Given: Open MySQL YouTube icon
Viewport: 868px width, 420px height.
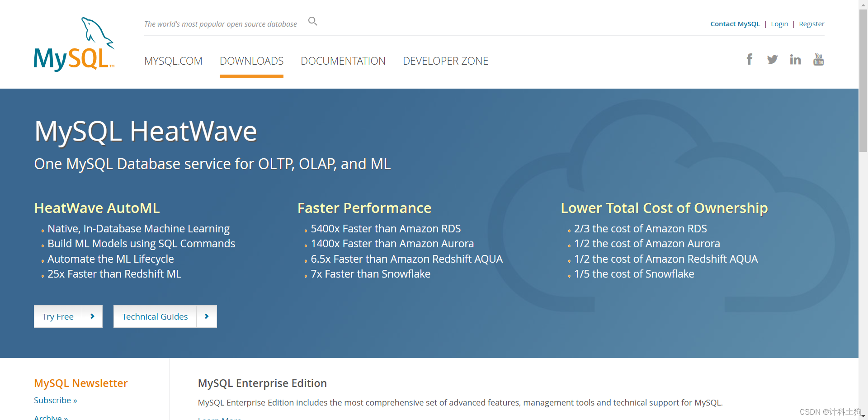Looking at the screenshot, I should coord(818,59).
